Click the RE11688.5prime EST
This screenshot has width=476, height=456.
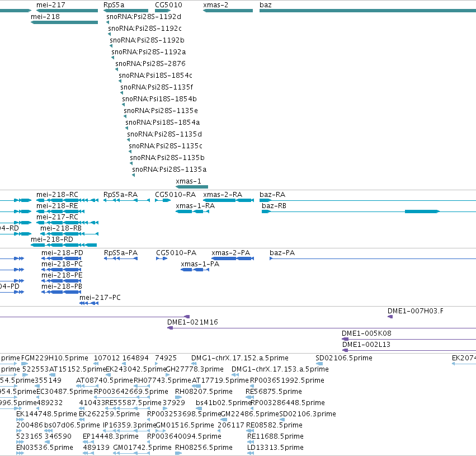pos(251,442)
